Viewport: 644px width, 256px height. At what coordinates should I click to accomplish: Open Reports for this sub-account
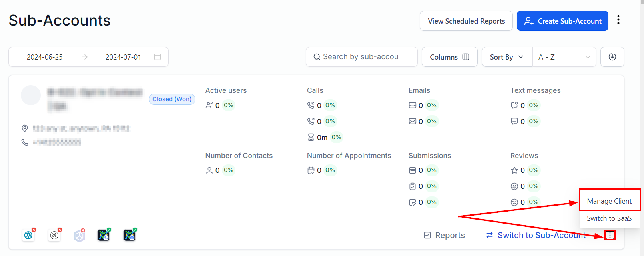(x=444, y=235)
